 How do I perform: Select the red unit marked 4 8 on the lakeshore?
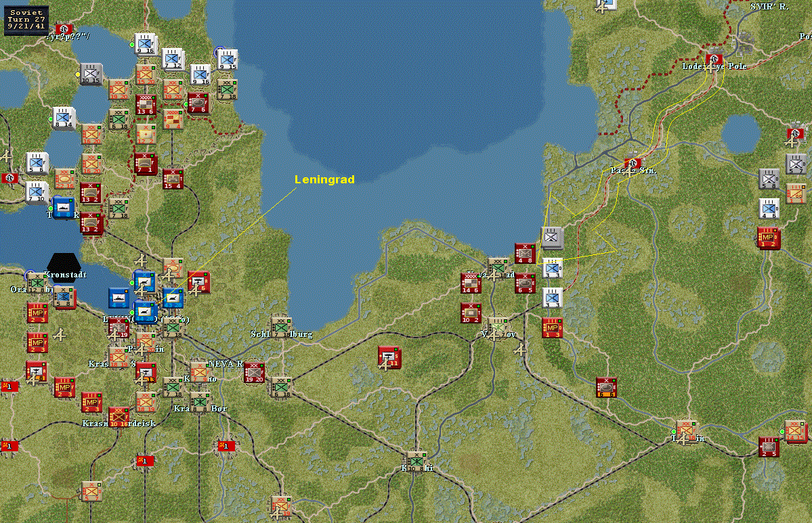(526, 253)
